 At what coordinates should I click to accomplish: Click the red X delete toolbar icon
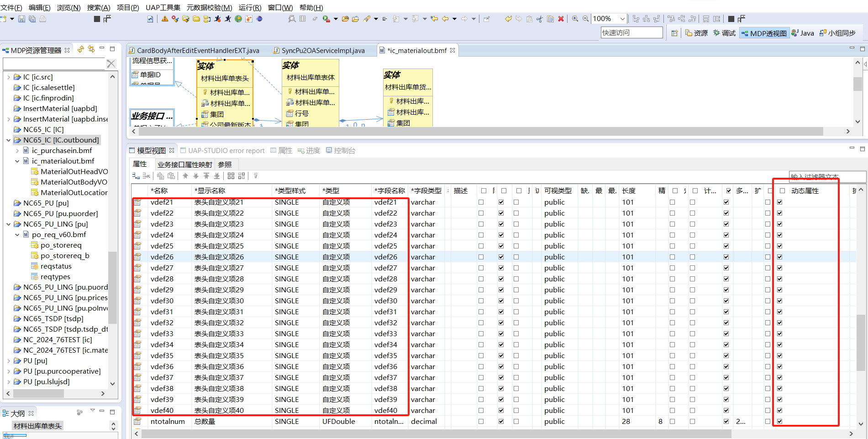click(561, 19)
